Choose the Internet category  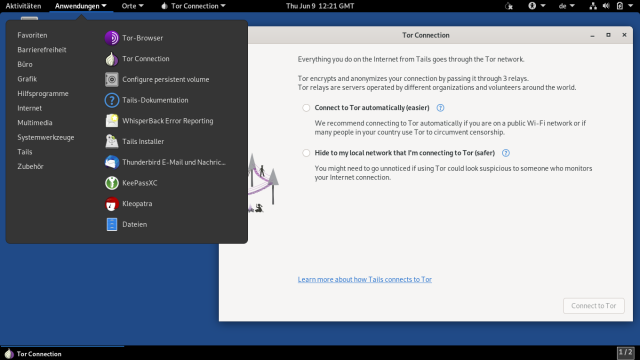29,108
